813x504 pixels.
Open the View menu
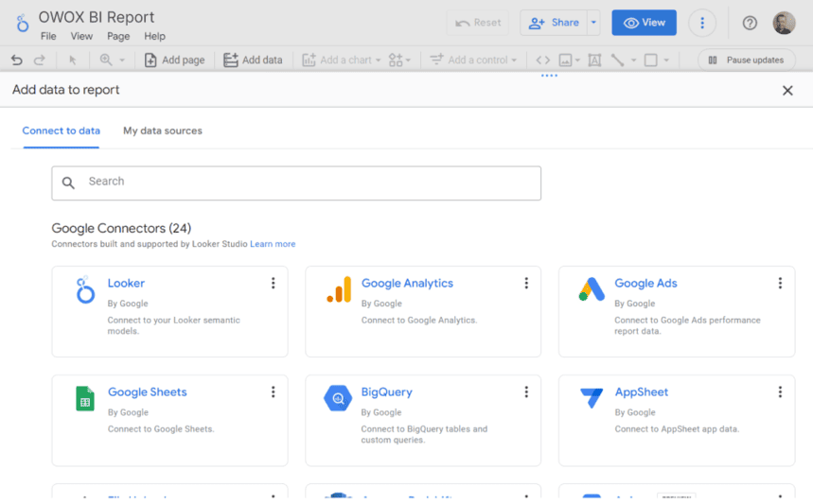coord(81,36)
